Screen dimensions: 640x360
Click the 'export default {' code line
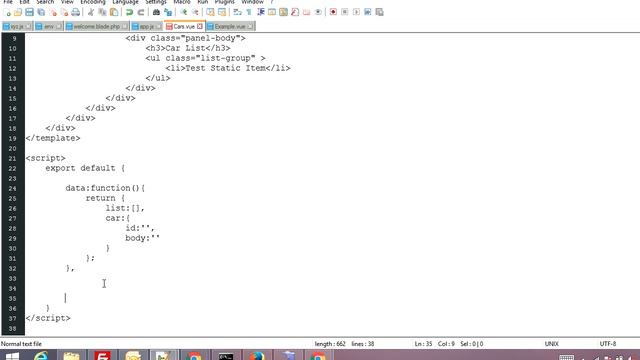point(85,168)
